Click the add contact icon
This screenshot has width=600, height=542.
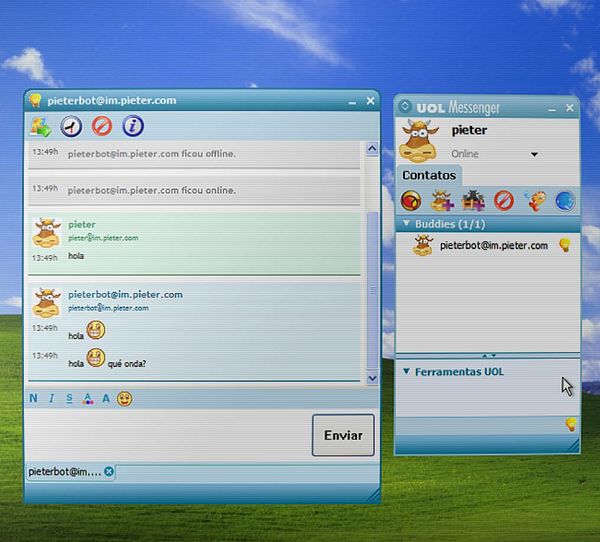point(442,201)
